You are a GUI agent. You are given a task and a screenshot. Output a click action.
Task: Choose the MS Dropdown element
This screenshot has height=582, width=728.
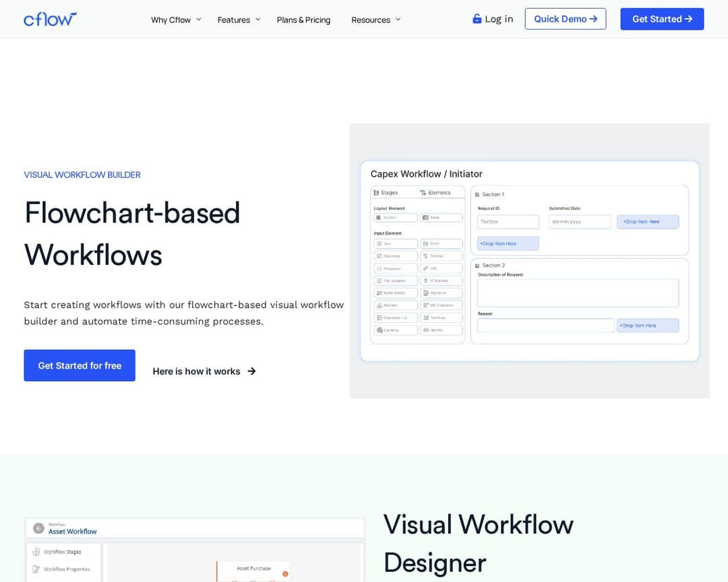click(441, 305)
